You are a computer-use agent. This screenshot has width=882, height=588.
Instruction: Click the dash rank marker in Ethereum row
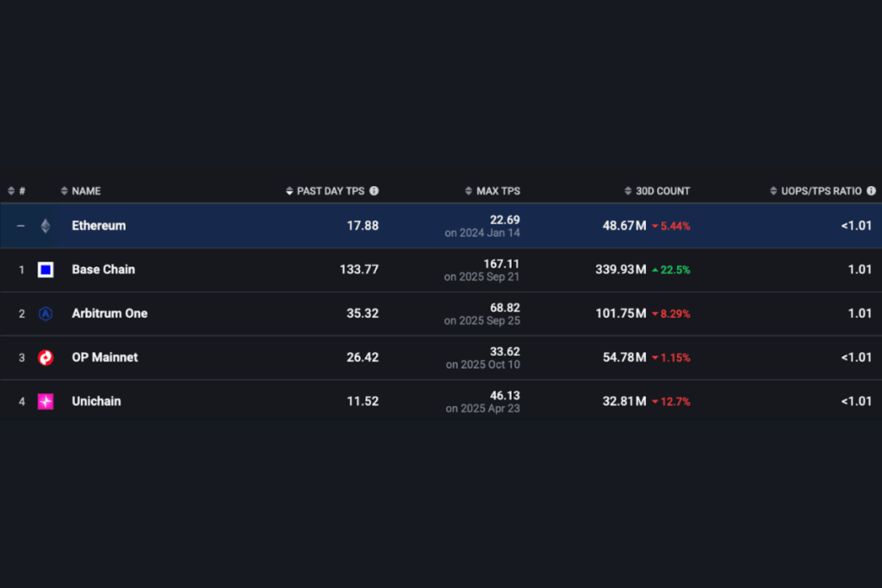click(x=21, y=226)
